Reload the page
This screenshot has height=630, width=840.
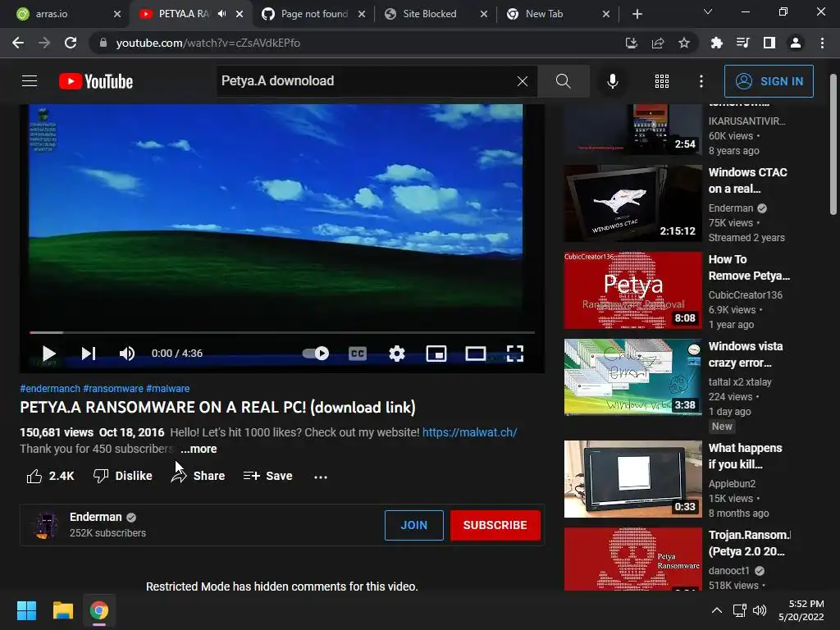(x=71, y=43)
